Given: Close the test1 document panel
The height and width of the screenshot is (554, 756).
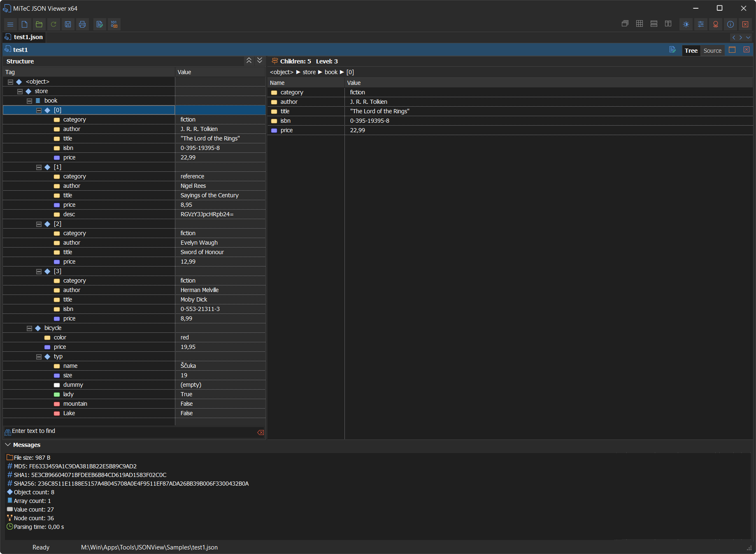Looking at the screenshot, I should [x=747, y=50].
